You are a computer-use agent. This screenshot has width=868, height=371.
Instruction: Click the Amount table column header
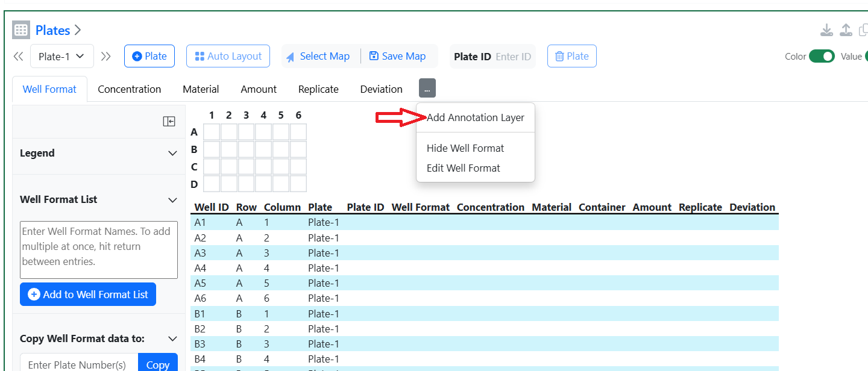click(x=652, y=207)
